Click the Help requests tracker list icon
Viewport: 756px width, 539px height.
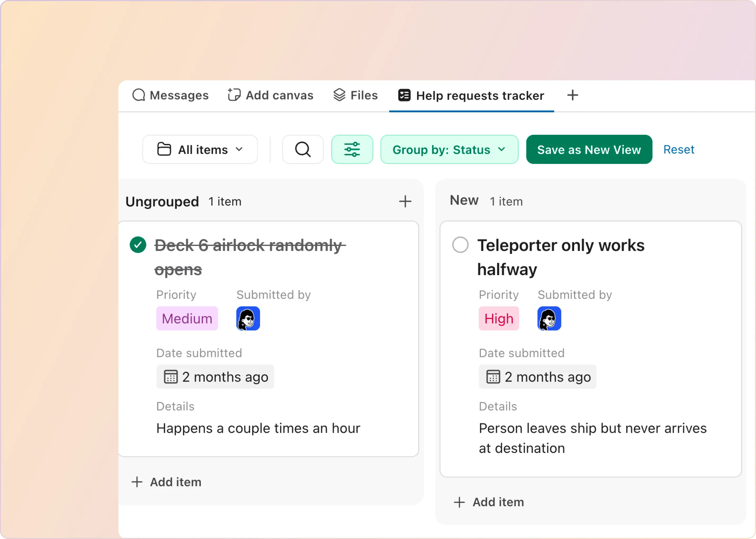click(x=404, y=95)
